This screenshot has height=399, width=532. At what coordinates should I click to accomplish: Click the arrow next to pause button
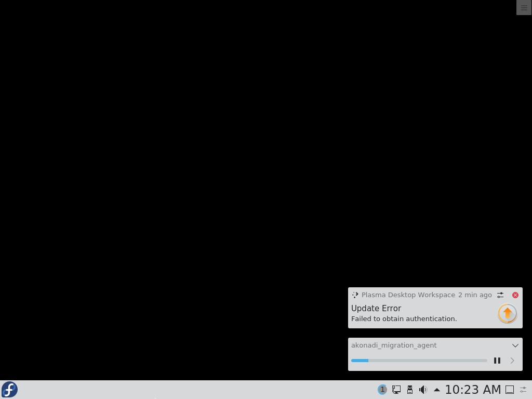512,361
